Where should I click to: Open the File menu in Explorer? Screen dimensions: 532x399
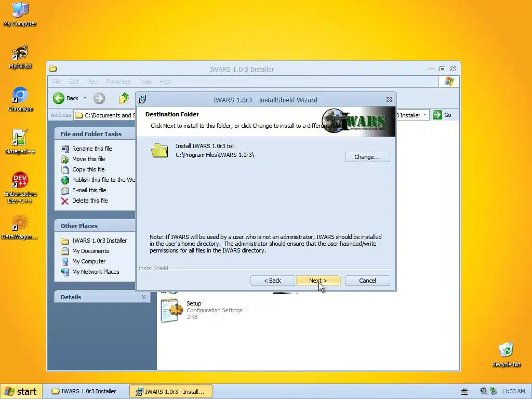[57, 82]
